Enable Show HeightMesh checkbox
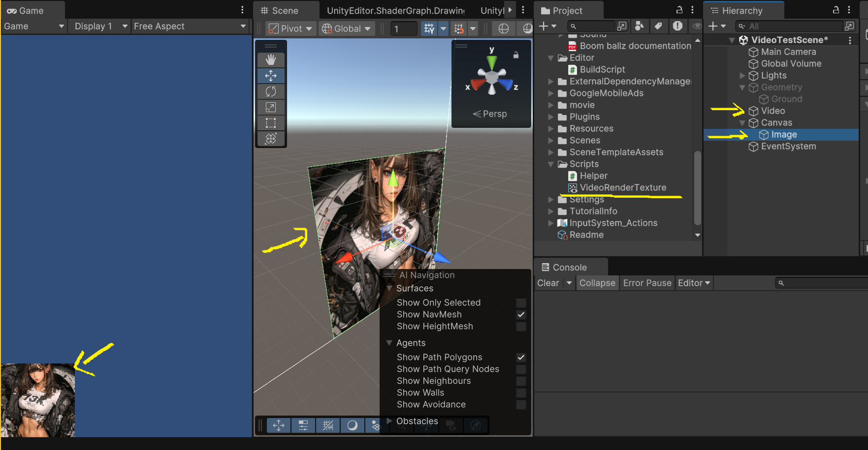Screen dimensions: 868x450 pyautogui.click(x=521, y=327)
